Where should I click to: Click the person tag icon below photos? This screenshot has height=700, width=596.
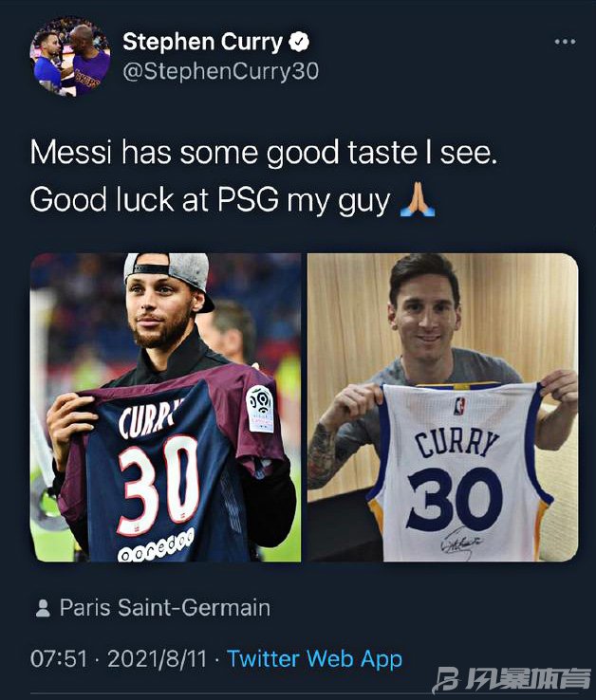click(x=43, y=608)
